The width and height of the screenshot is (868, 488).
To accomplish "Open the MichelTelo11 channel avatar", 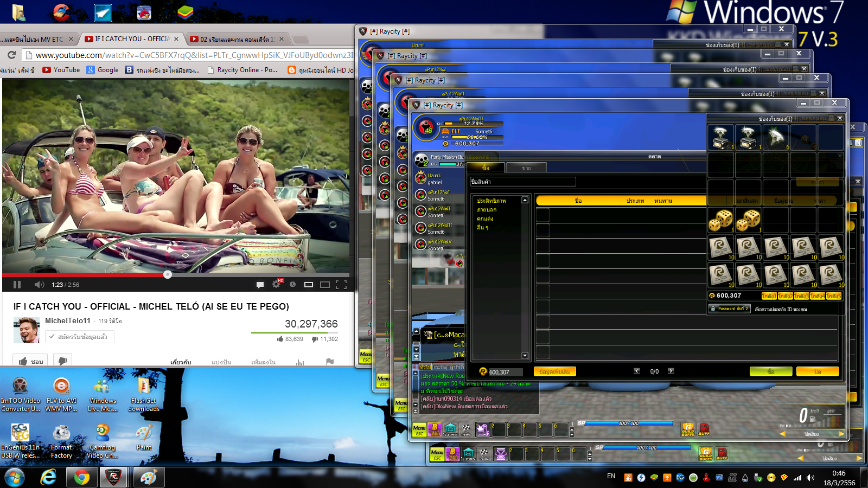I will coord(27,330).
